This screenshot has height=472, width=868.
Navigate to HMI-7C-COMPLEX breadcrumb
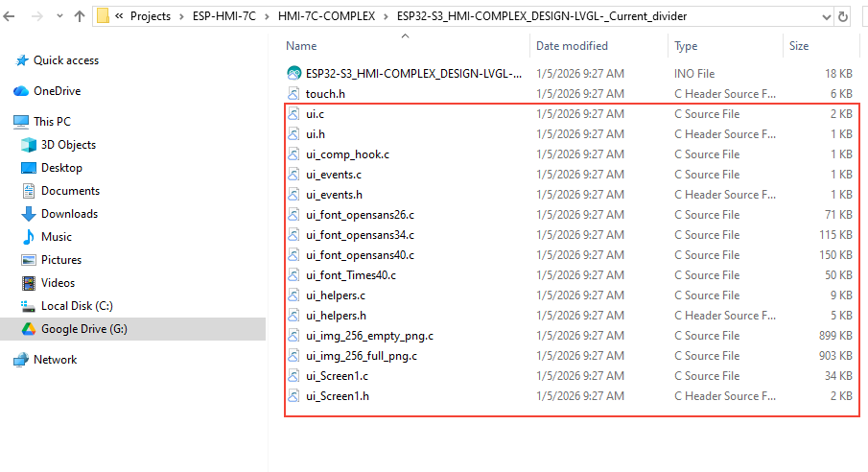(327, 16)
